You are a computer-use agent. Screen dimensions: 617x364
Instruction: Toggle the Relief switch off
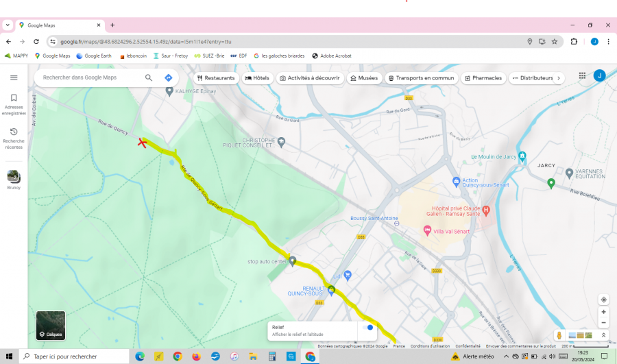[x=368, y=328]
